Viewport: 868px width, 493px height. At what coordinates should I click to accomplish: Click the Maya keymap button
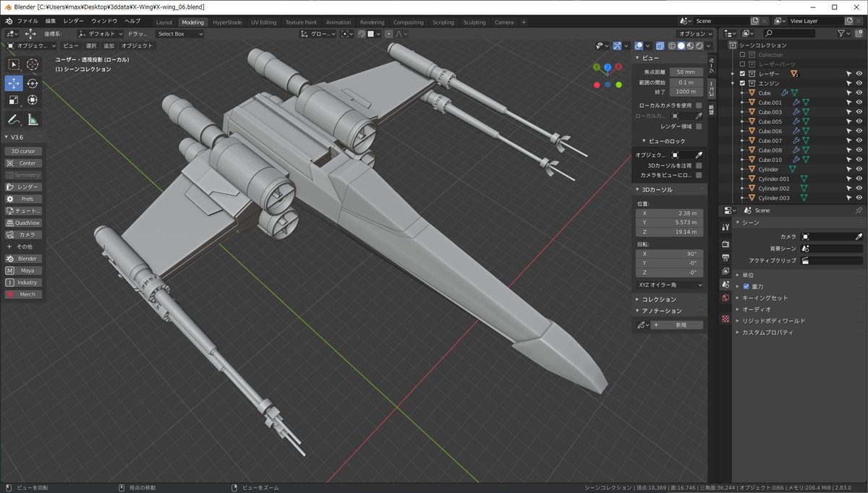point(23,270)
